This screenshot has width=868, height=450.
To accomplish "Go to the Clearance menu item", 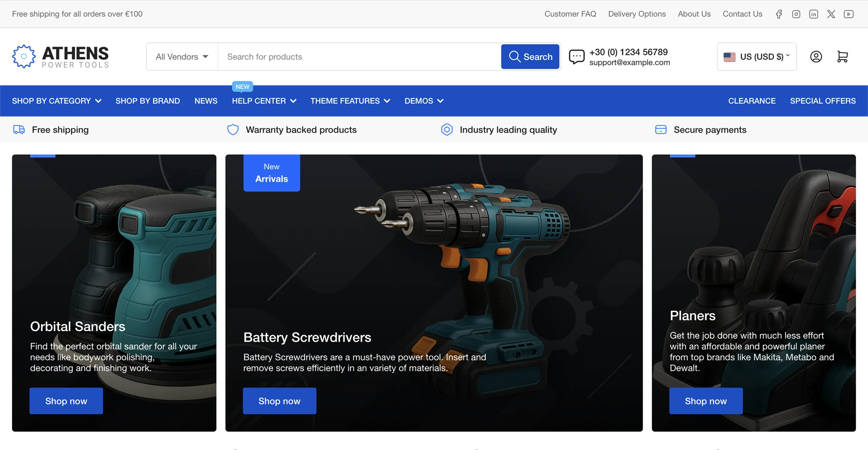I will pos(752,101).
